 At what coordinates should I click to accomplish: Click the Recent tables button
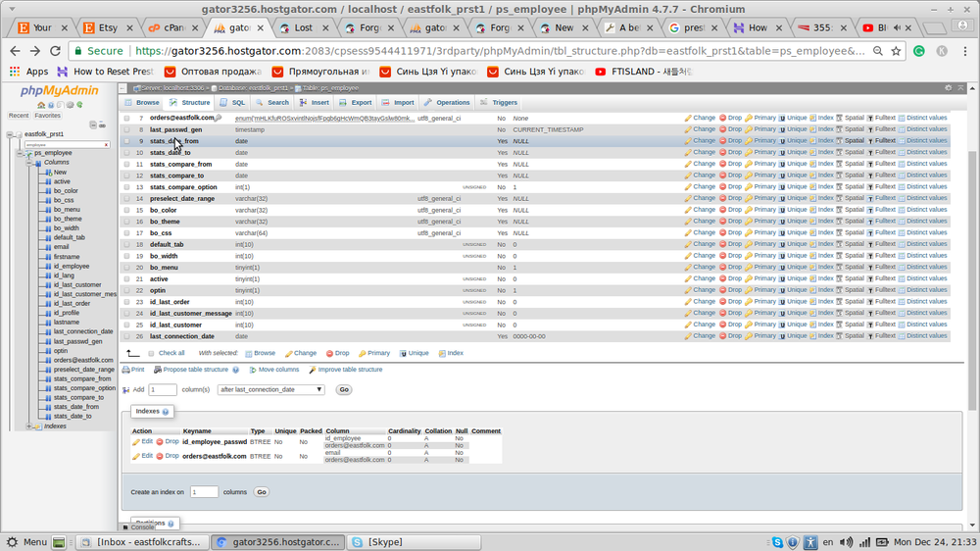[19, 116]
